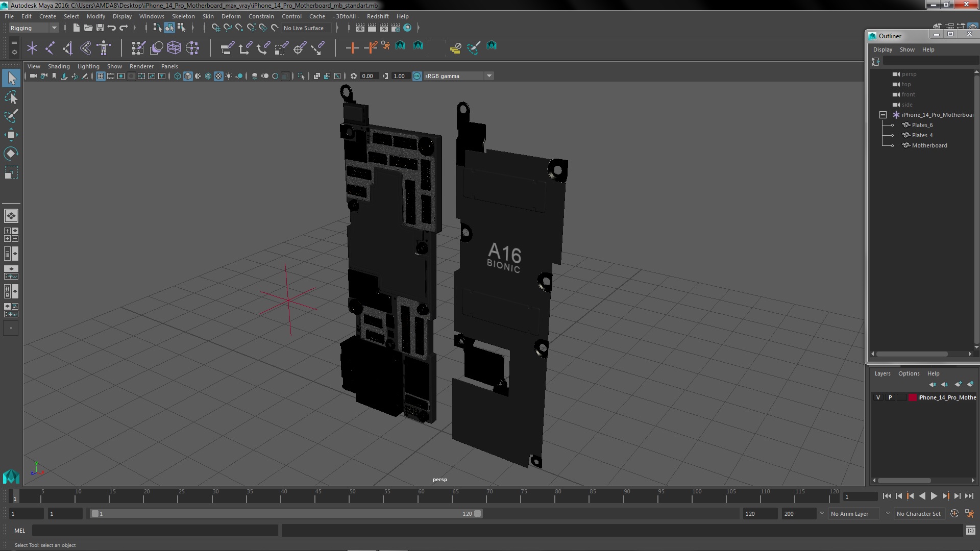Click the No Live Surface field
The width and height of the screenshot is (980, 551).
[x=306, y=28]
